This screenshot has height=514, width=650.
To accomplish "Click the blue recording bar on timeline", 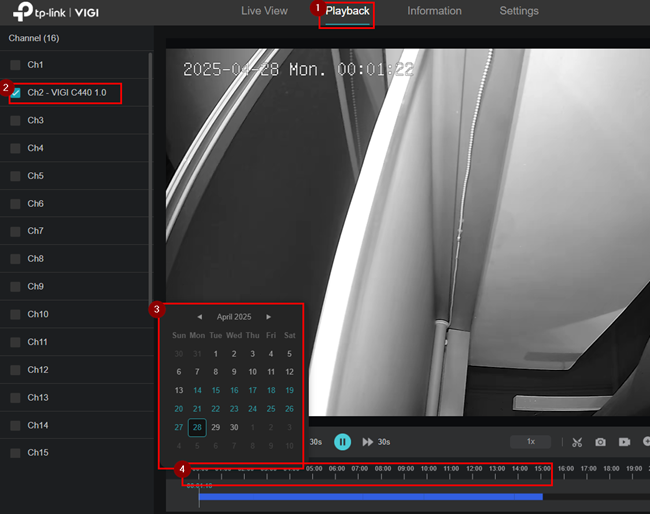I will pos(370,496).
